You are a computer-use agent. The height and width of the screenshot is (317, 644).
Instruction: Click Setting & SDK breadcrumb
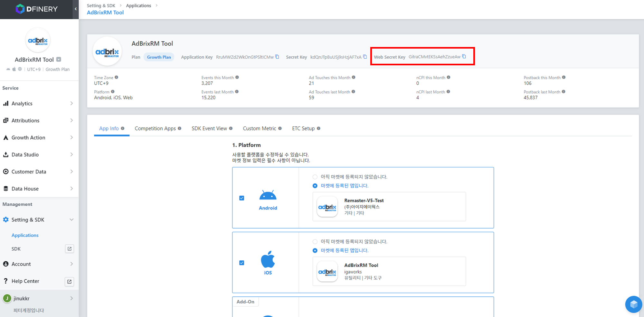click(101, 5)
